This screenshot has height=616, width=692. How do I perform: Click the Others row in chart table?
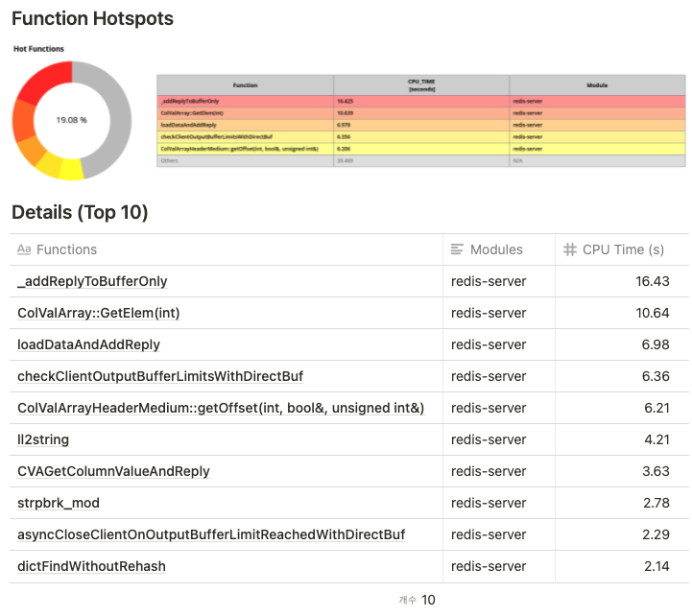click(x=421, y=160)
